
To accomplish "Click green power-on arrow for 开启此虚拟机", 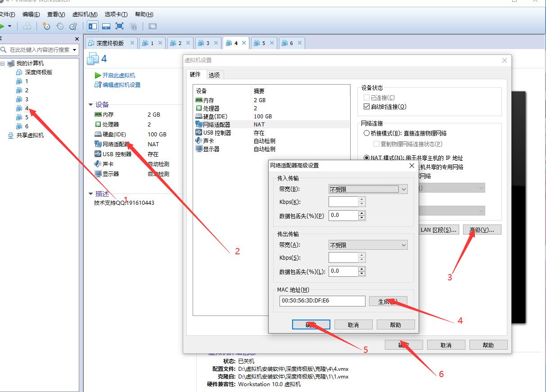I will click(x=98, y=75).
